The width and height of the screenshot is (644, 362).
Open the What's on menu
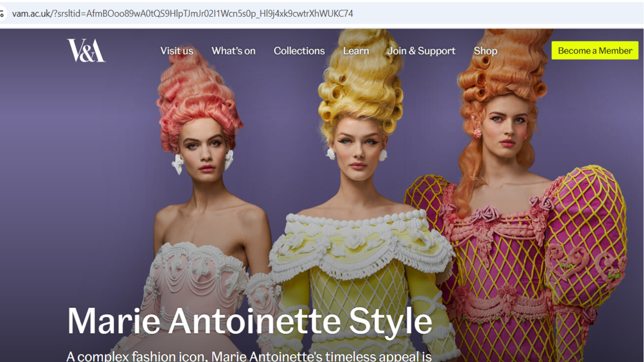pos(233,51)
